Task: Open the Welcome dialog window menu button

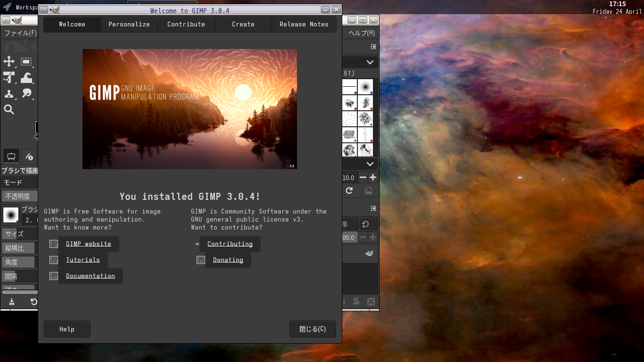Action: pos(43,10)
